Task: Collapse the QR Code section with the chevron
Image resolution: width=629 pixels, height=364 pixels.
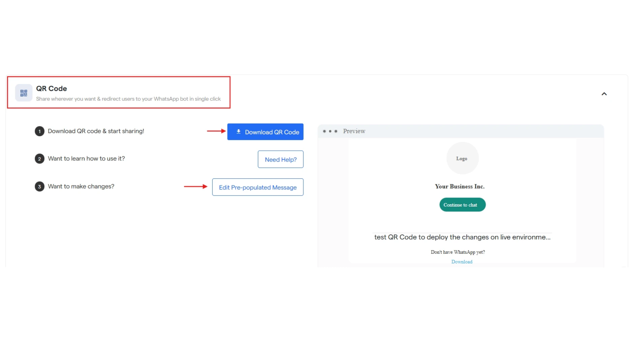Action: click(604, 94)
